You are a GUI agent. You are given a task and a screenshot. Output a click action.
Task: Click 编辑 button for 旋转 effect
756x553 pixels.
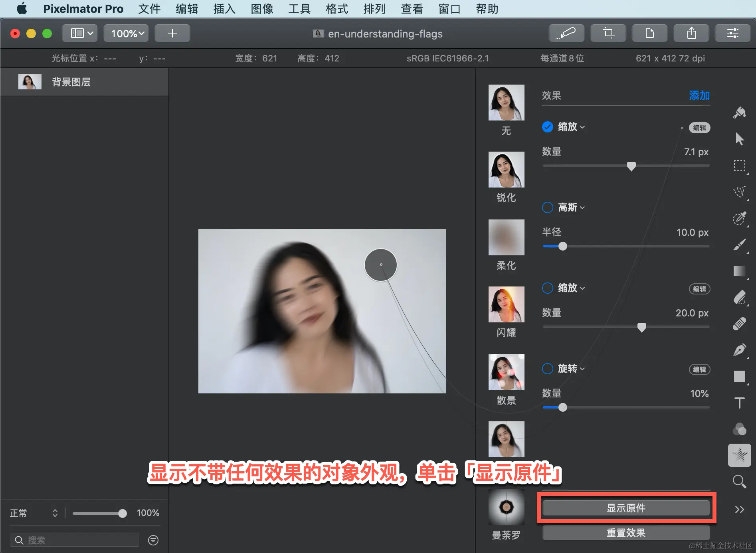699,369
